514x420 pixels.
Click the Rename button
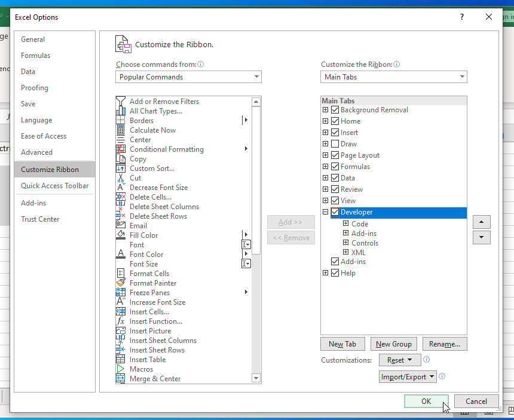pyautogui.click(x=445, y=344)
